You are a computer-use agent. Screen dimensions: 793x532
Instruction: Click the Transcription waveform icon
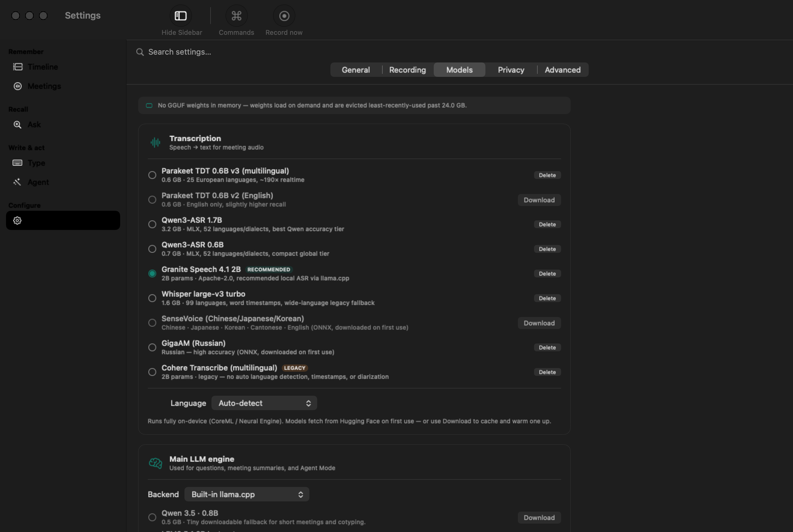pos(156,143)
